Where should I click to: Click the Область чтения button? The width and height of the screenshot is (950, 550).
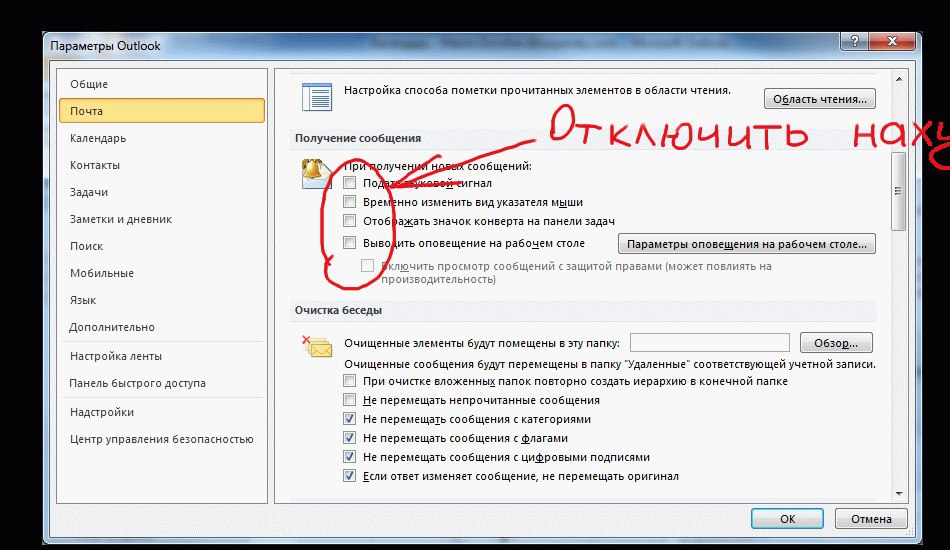click(x=820, y=99)
